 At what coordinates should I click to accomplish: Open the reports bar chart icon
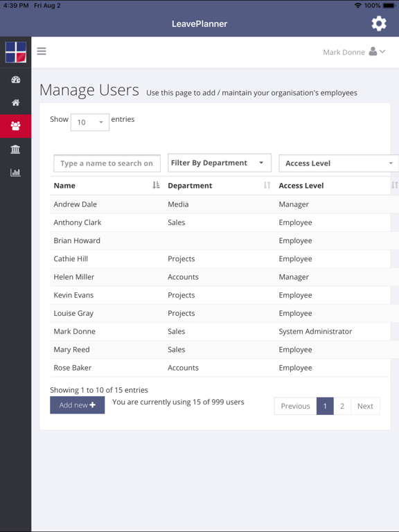16,172
